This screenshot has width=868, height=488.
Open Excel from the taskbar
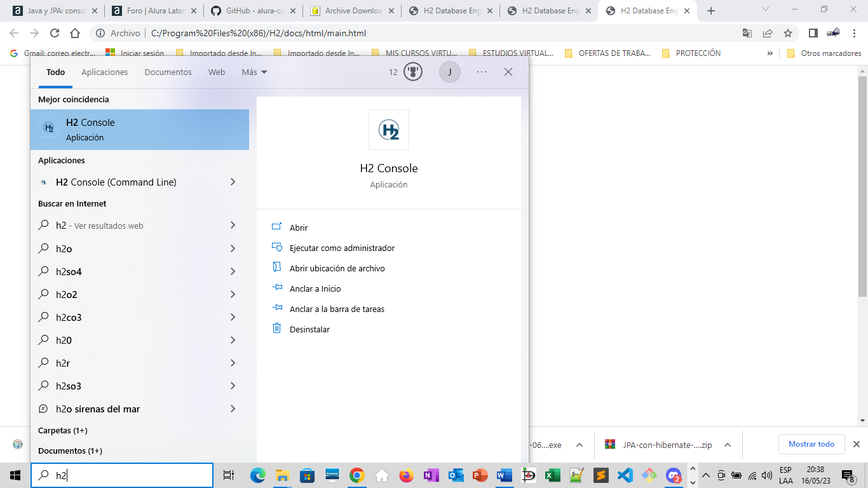552,475
